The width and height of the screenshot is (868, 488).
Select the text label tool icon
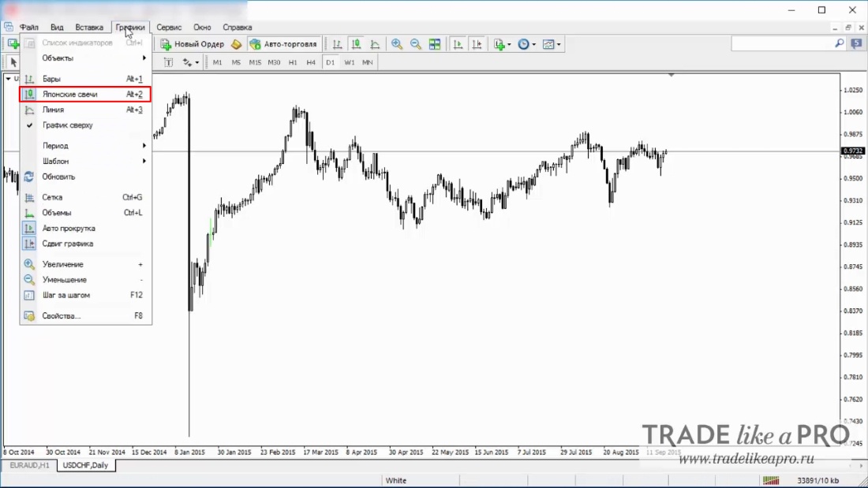pos(168,62)
